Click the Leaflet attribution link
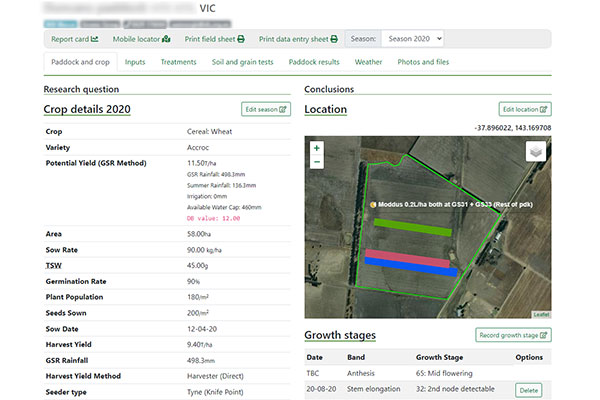Screen dimensions: 600x400 pyautogui.click(x=541, y=315)
